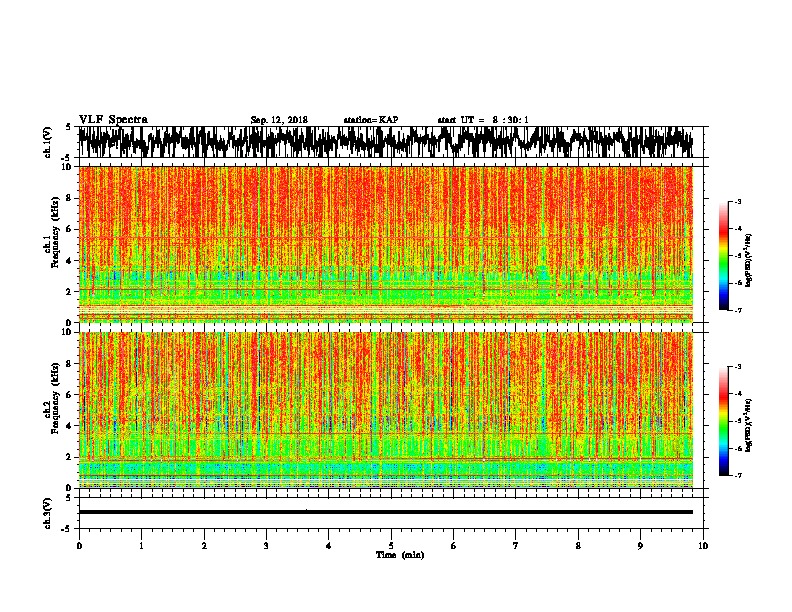Image resolution: width=792 pixels, height=612 pixels.
Task: Select the date text "Sep. 12, 2018"
Action: [x=279, y=120]
